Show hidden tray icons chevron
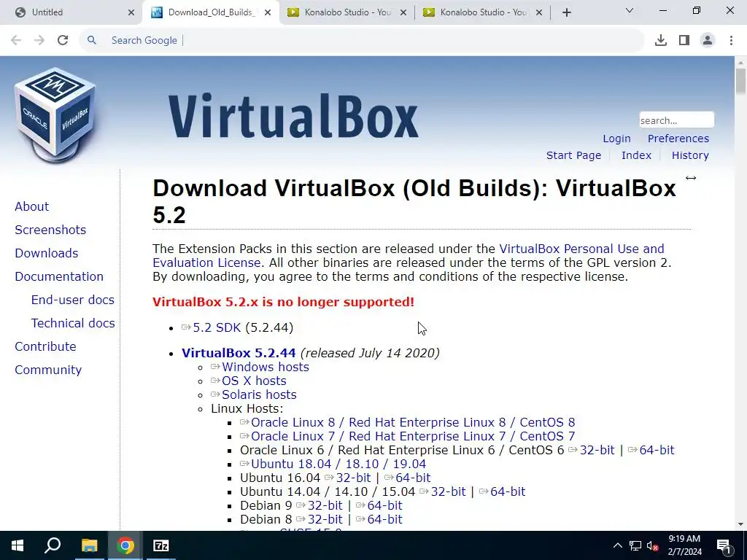 [x=617, y=545]
